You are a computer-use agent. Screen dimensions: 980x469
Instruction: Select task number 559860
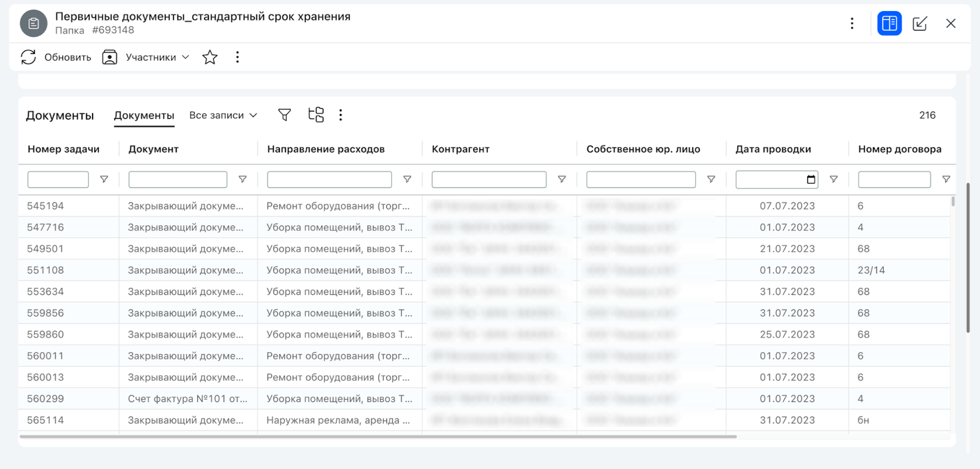[45, 334]
